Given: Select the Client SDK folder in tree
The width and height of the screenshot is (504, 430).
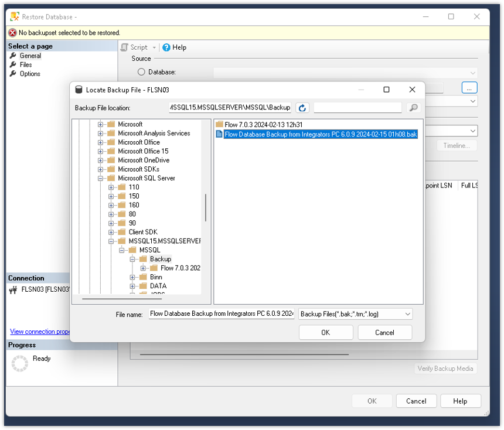Looking at the screenshot, I should point(143,232).
